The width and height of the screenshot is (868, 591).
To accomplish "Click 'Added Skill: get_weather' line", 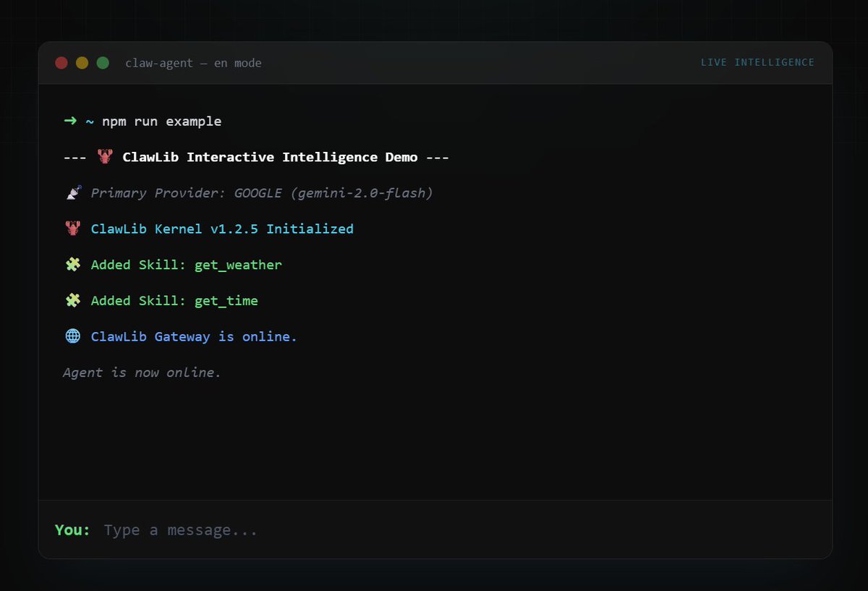I will pos(187,265).
